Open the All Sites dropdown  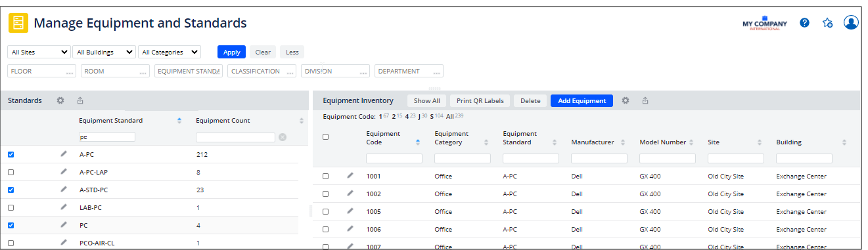(x=39, y=52)
